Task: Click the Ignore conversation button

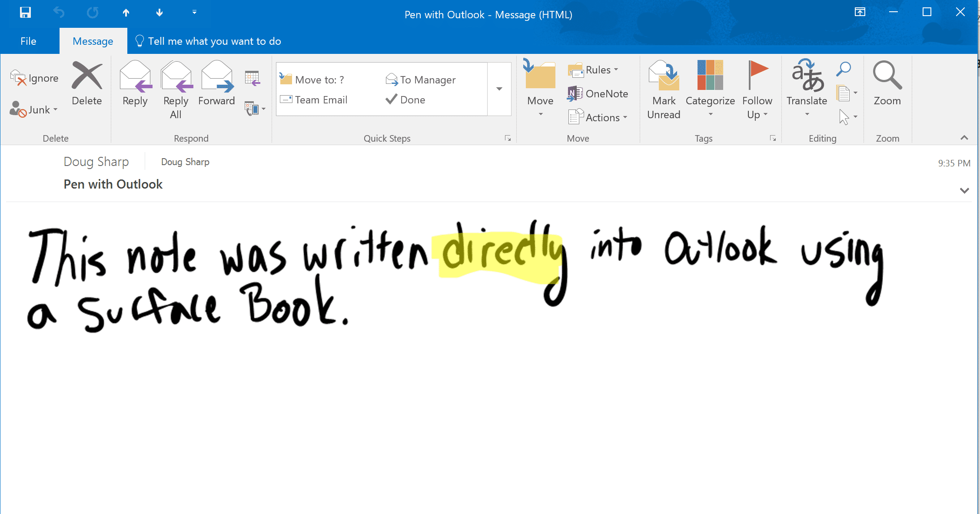Action: coord(34,78)
